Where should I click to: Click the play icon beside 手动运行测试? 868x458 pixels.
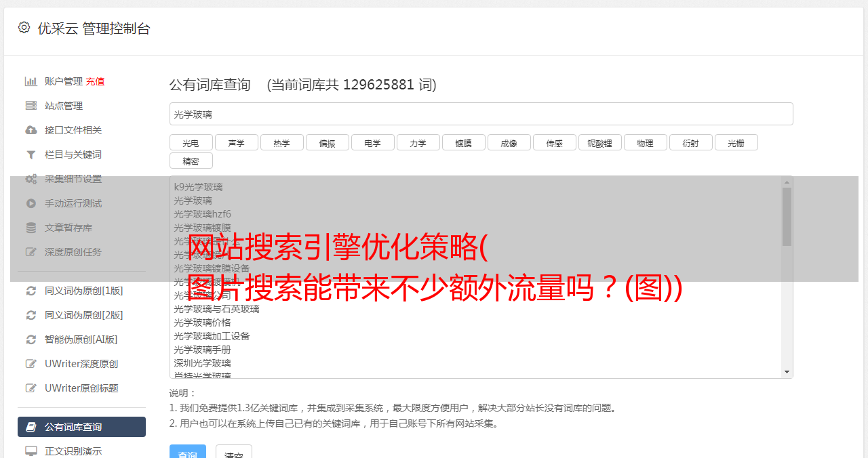point(31,203)
